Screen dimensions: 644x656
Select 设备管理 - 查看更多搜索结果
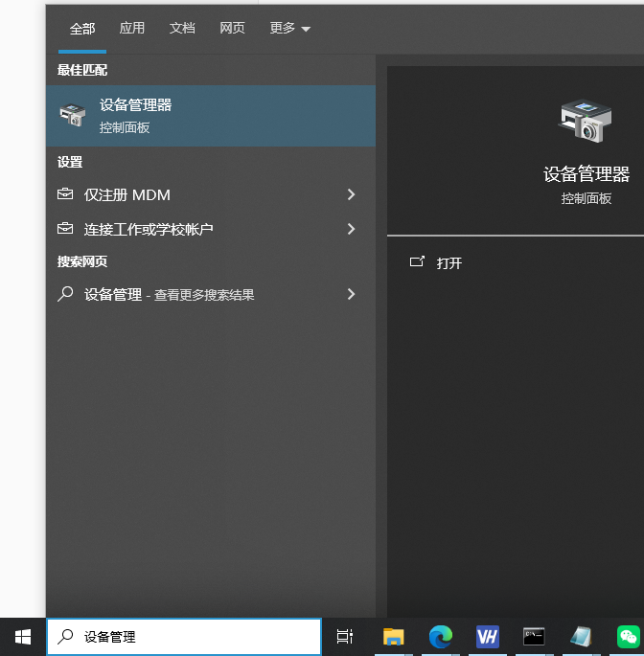click(x=211, y=294)
